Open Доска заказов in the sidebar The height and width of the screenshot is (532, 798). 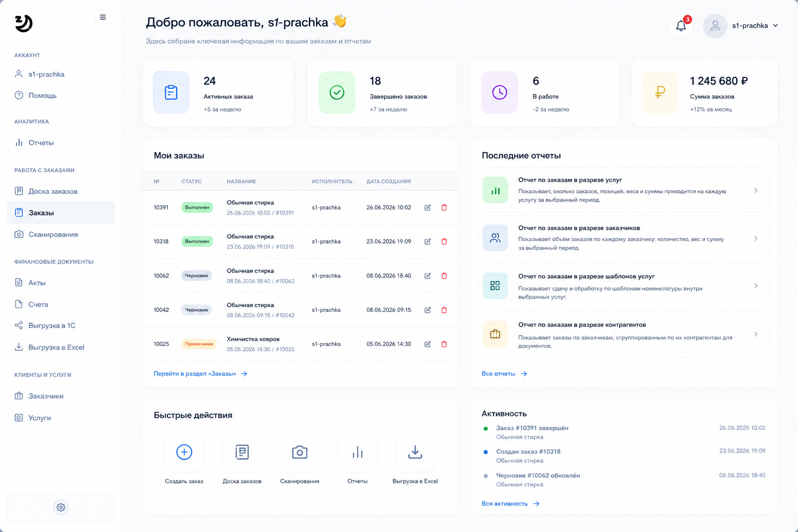[61, 191]
